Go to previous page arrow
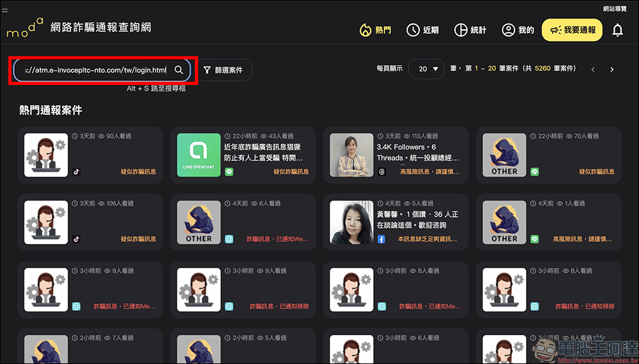 coord(593,70)
